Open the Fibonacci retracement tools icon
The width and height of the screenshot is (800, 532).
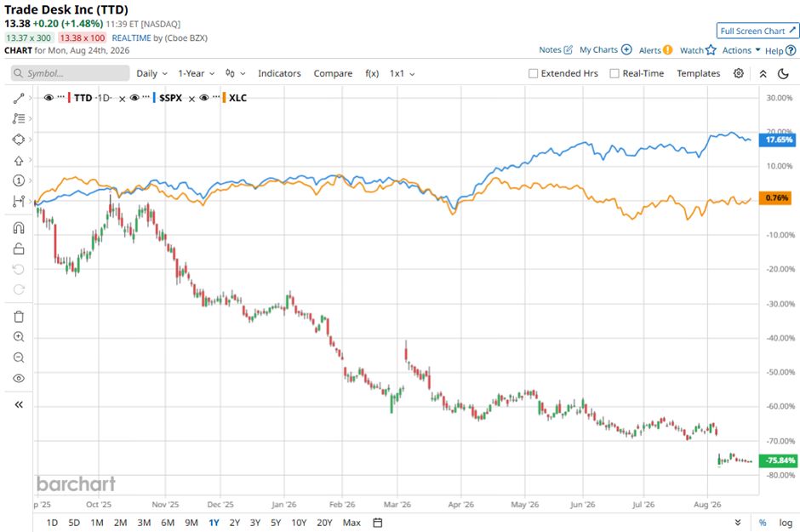click(19, 118)
